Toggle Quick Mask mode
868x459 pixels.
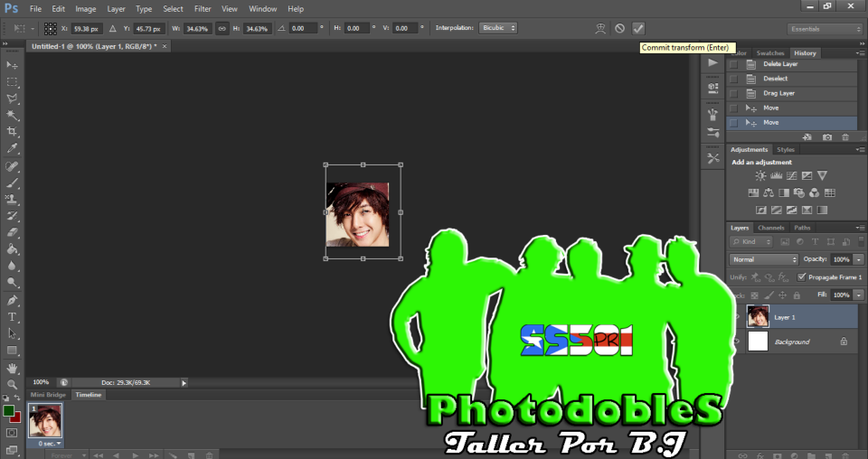12,433
